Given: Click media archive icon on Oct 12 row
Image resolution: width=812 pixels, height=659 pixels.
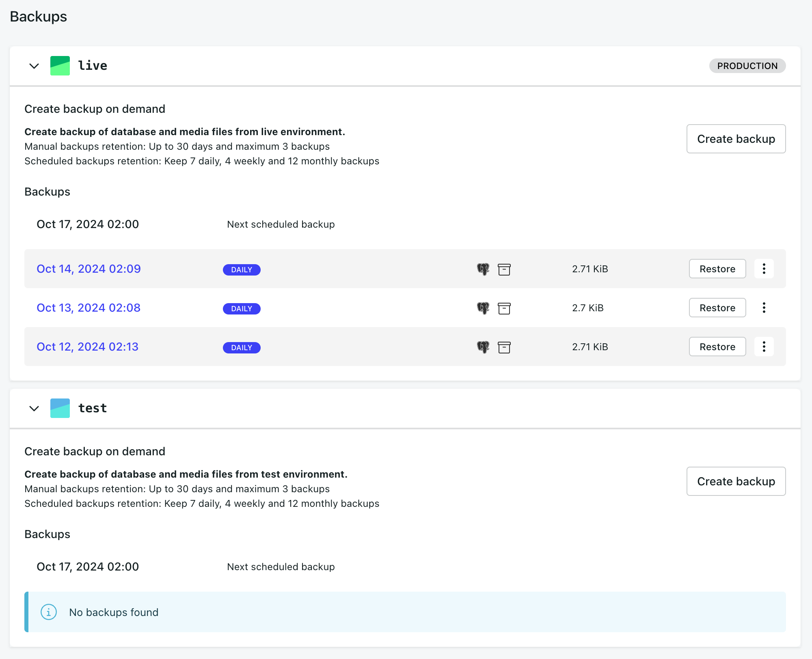Looking at the screenshot, I should (x=504, y=347).
